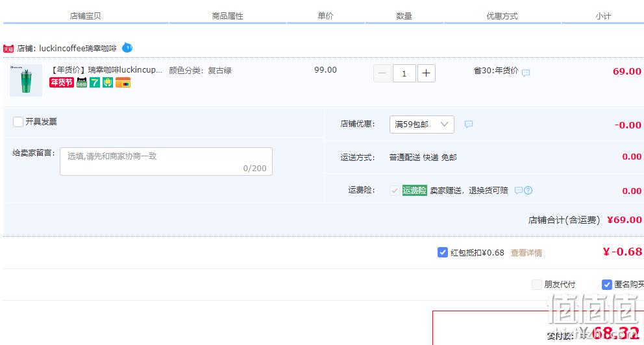The image size is (644, 345).
Task: Click the Tmall cat new badge
Action: [82, 82]
